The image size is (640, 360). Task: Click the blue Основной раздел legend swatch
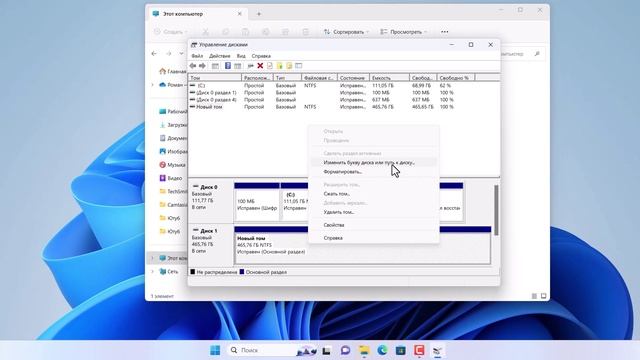(242, 272)
